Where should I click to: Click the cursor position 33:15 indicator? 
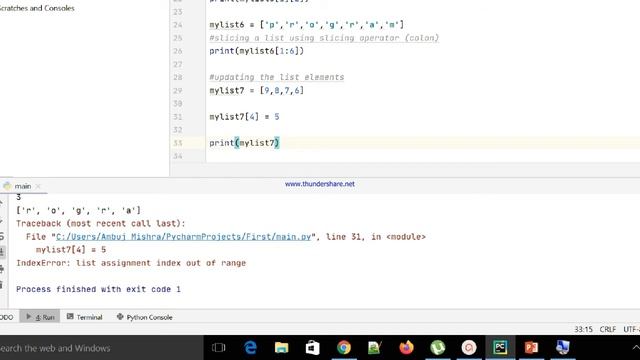(x=583, y=329)
